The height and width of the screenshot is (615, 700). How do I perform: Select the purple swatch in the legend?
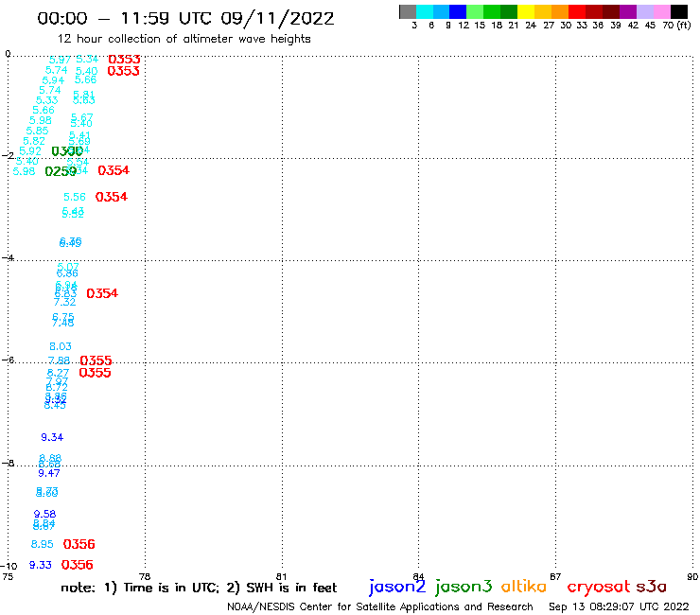(x=628, y=11)
